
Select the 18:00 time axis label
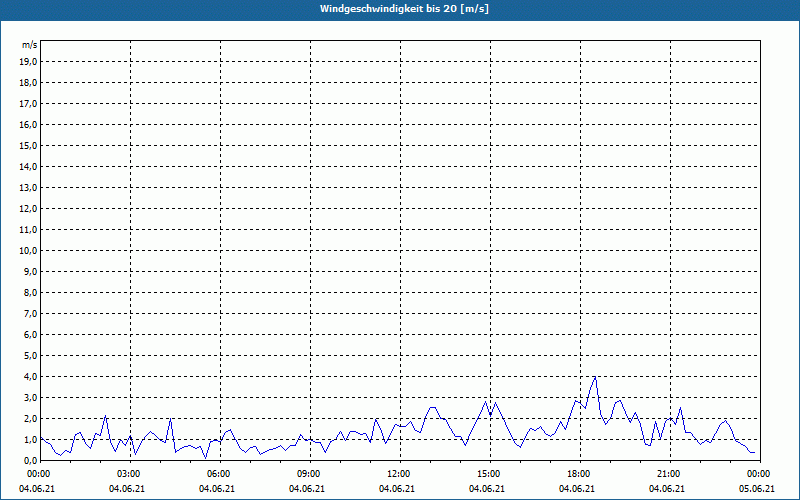click(x=578, y=473)
